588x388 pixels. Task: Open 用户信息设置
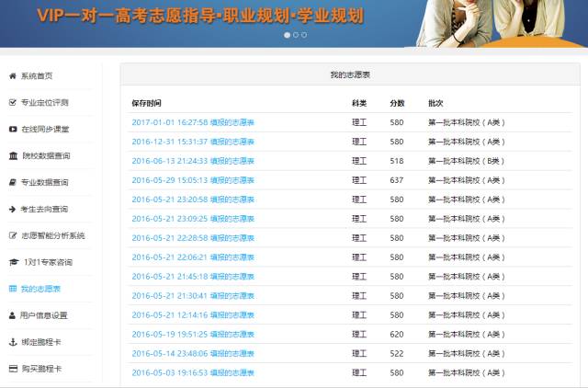coord(44,315)
